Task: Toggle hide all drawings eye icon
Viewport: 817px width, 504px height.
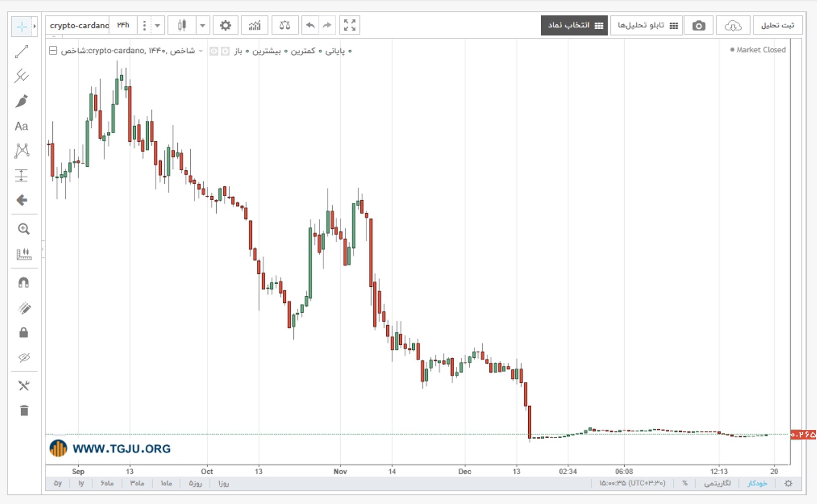Action: pyautogui.click(x=24, y=358)
